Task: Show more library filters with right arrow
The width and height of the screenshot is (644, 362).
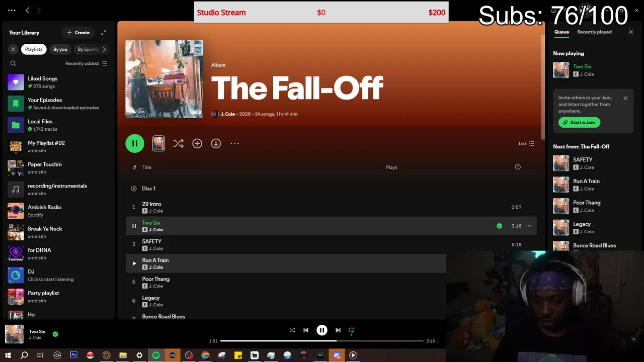Action: (x=104, y=49)
